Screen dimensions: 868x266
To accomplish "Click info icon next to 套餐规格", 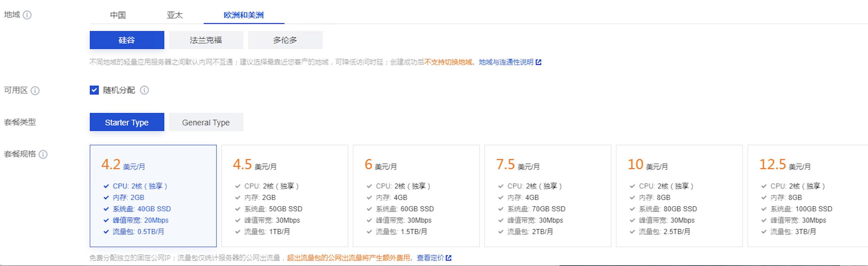I will click(x=43, y=154).
